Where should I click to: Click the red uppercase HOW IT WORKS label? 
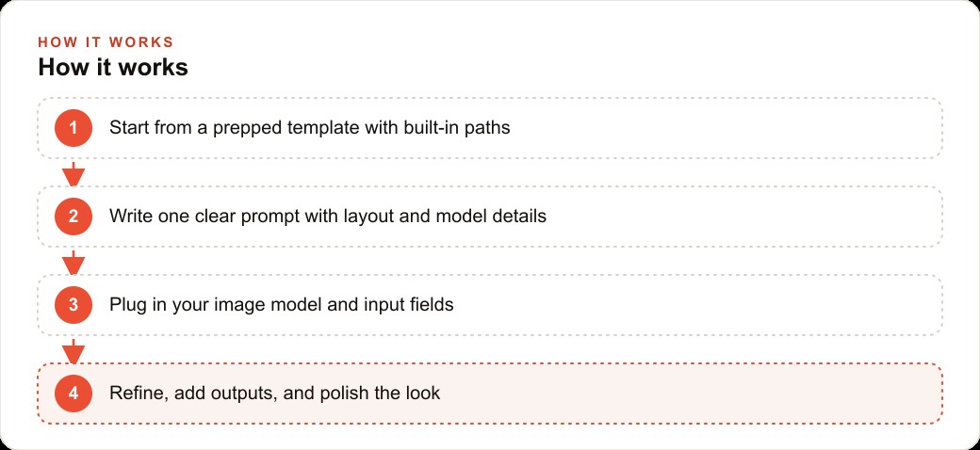click(106, 42)
